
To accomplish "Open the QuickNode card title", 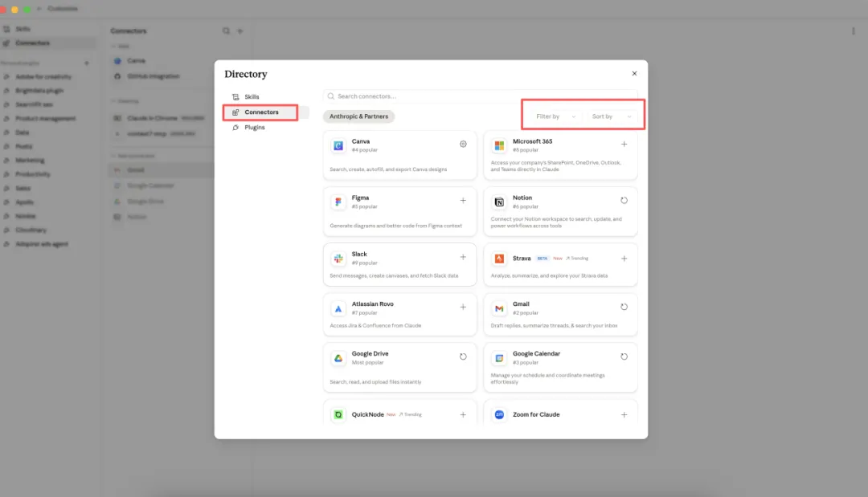I will (x=367, y=414).
